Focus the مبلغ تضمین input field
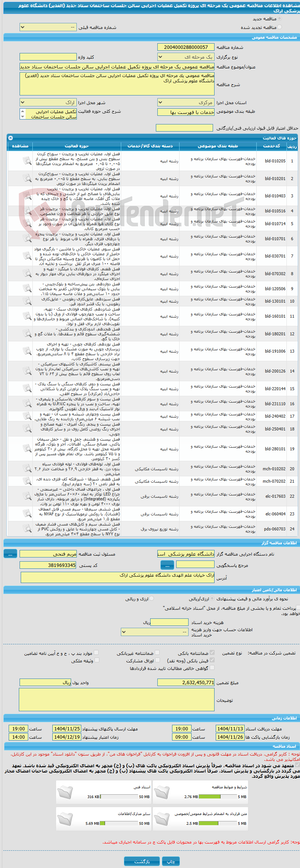This screenshot has width=300, height=868. coord(186,682)
